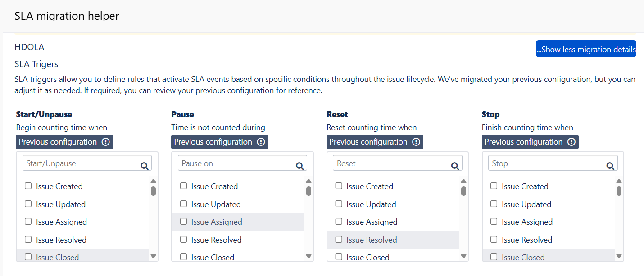Viewport: 644px width, 276px height.
Task: Click info icon on Pause Previous configuration
Action: [x=261, y=142]
